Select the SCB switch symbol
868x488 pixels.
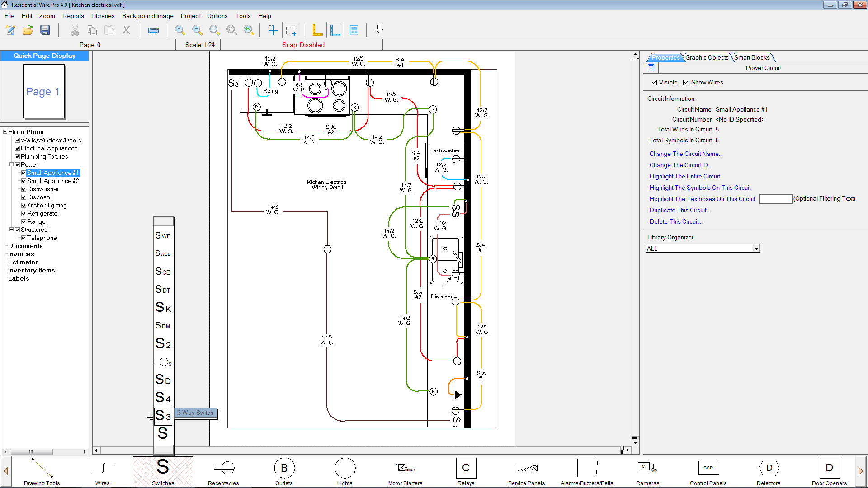click(163, 272)
